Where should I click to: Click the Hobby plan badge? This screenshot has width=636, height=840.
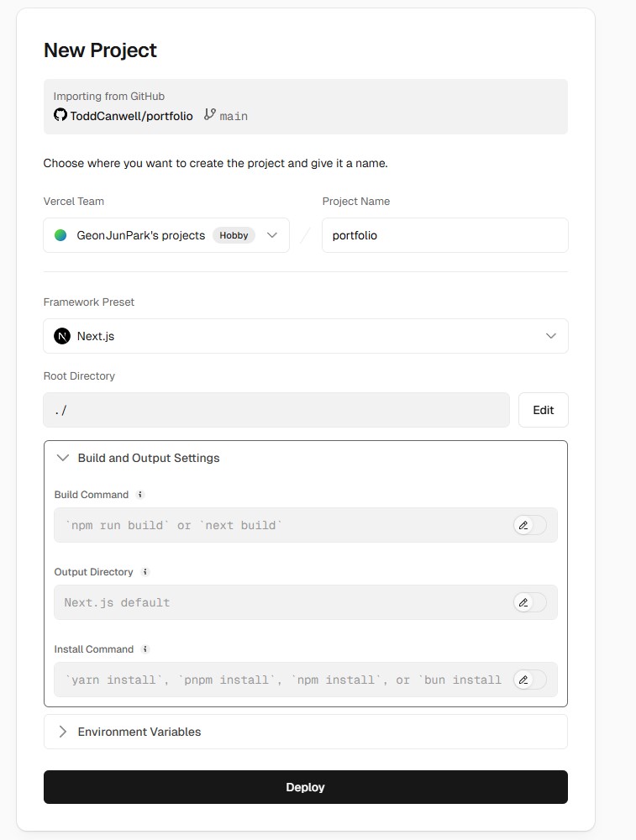pyautogui.click(x=234, y=235)
